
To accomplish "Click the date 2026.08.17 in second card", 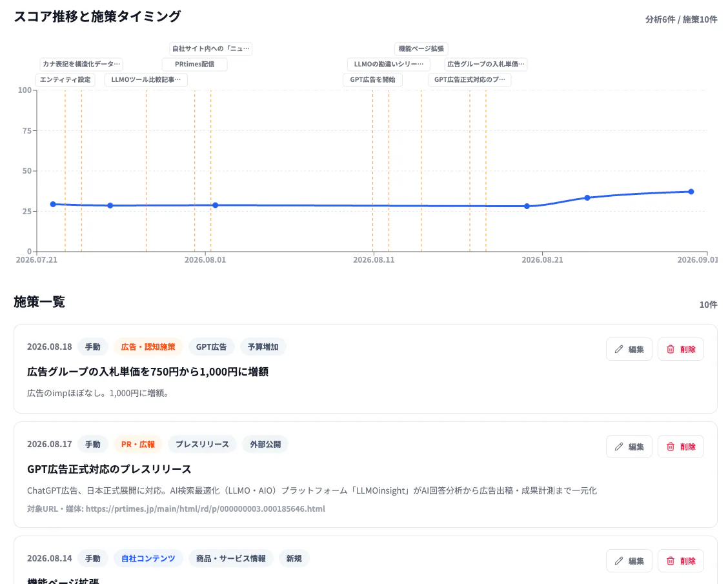I will tap(50, 444).
